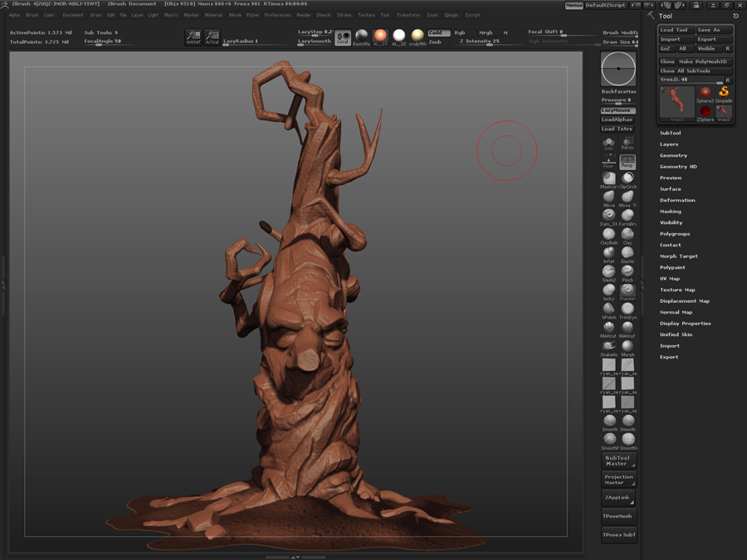Image resolution: width=747 pixels, height=560 pixels.
Task: Select the Slash2 brush
Action: [609, 273]
